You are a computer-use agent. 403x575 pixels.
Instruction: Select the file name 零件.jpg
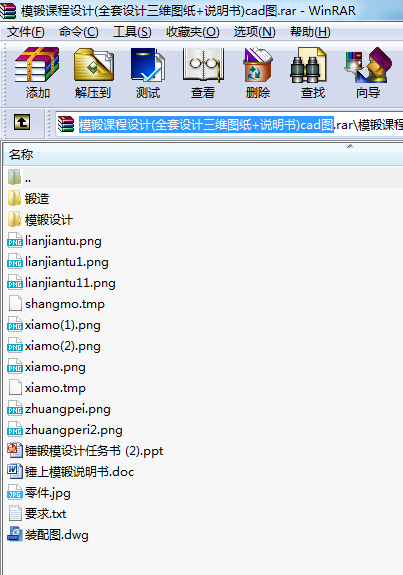48,493
